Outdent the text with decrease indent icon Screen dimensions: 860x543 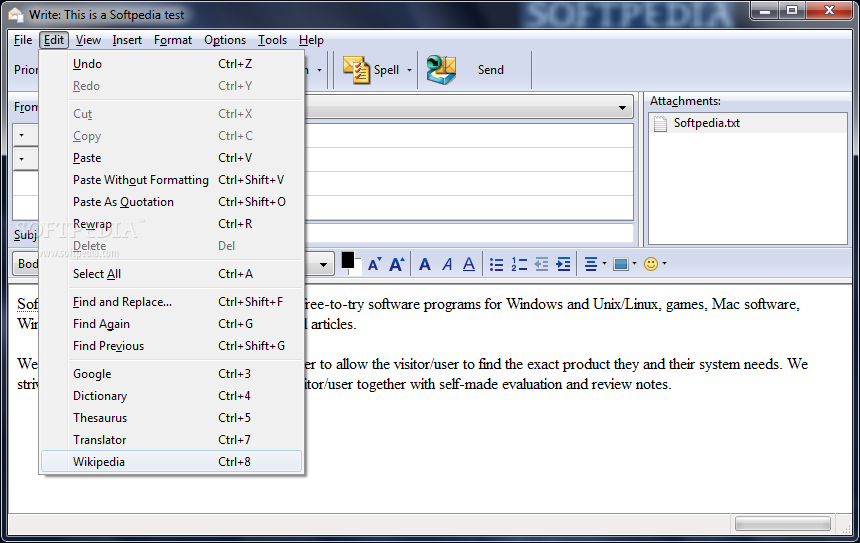click(x=541, y=264)
